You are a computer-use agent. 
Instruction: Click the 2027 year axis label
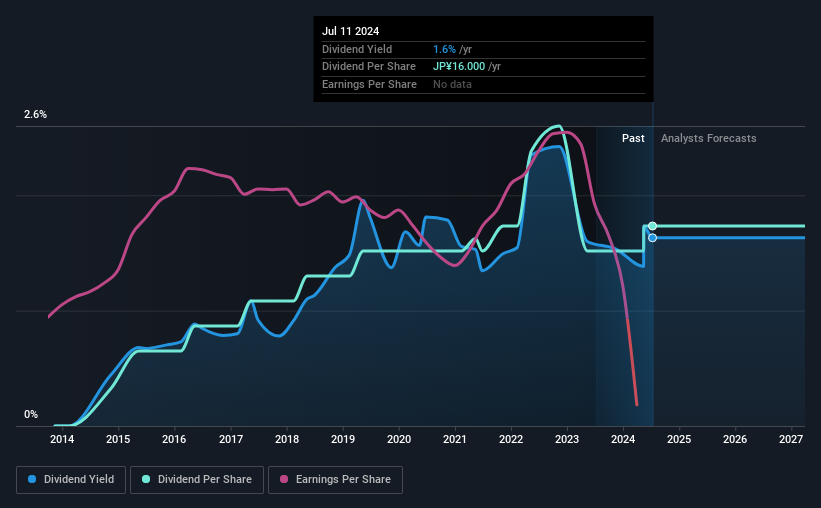point(791,439)
